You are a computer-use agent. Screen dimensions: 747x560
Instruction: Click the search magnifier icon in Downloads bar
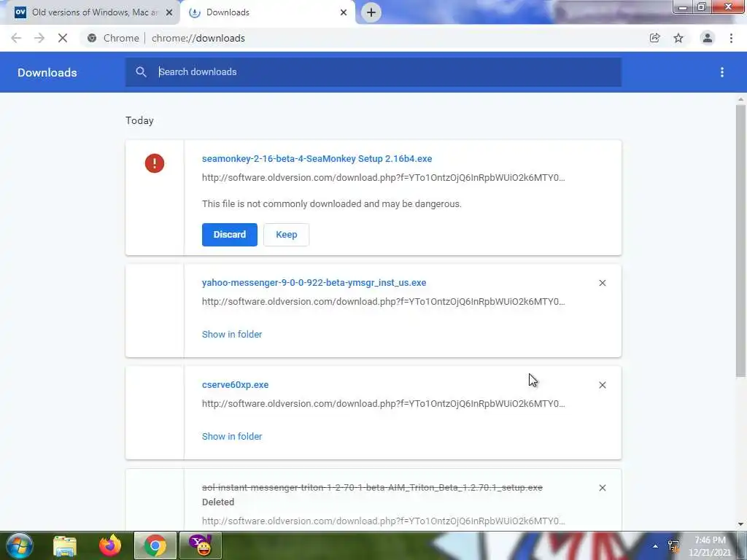(x=141, y=72)
